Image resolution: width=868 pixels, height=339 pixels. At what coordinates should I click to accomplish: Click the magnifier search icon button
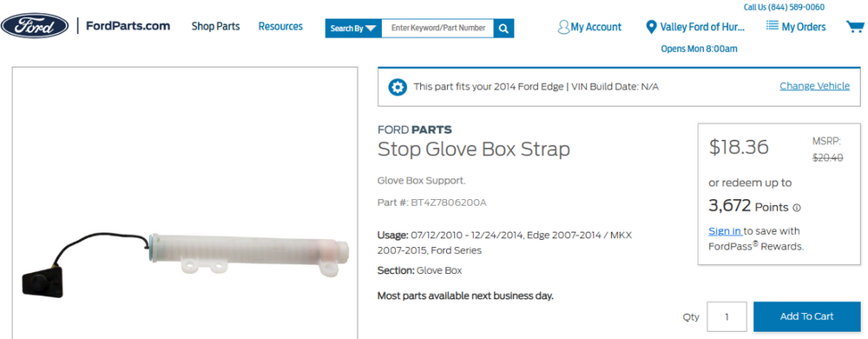(503, 28)
